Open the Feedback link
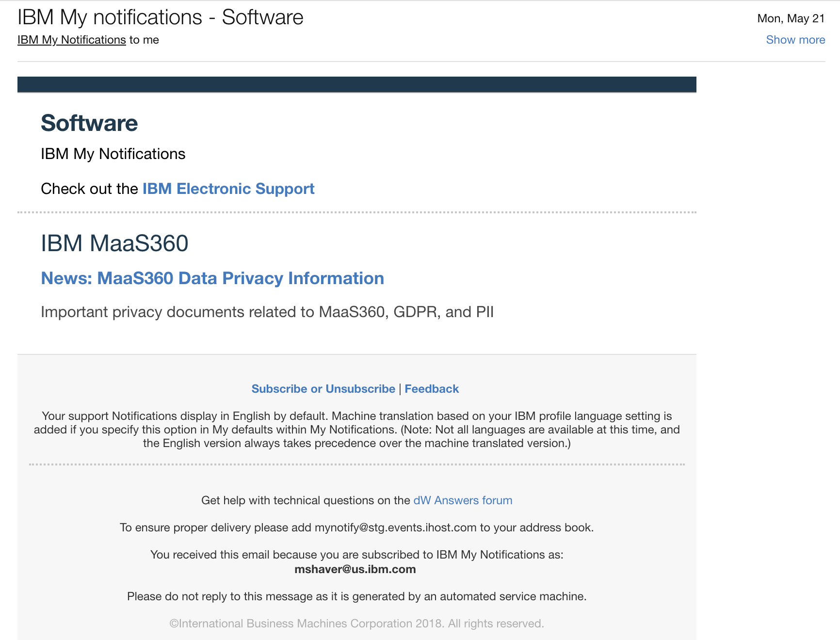 (x=432, y=389)
